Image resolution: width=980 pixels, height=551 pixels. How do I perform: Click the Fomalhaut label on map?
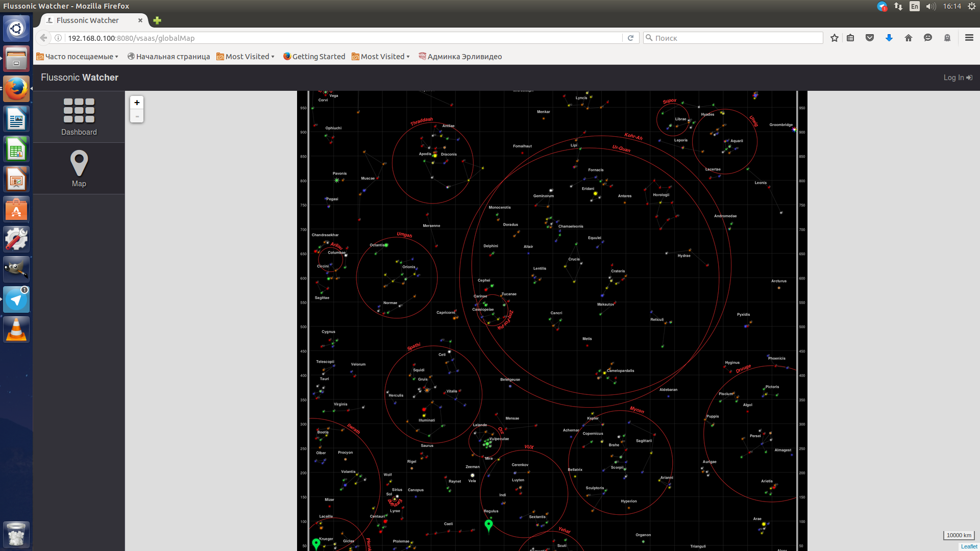coord(522,146)
